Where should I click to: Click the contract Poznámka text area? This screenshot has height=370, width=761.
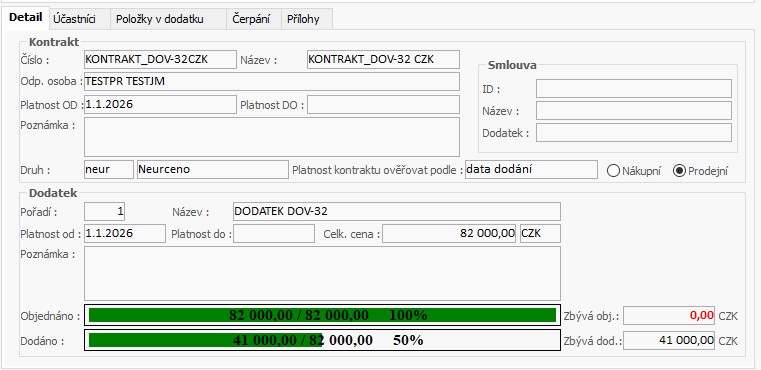272,137
